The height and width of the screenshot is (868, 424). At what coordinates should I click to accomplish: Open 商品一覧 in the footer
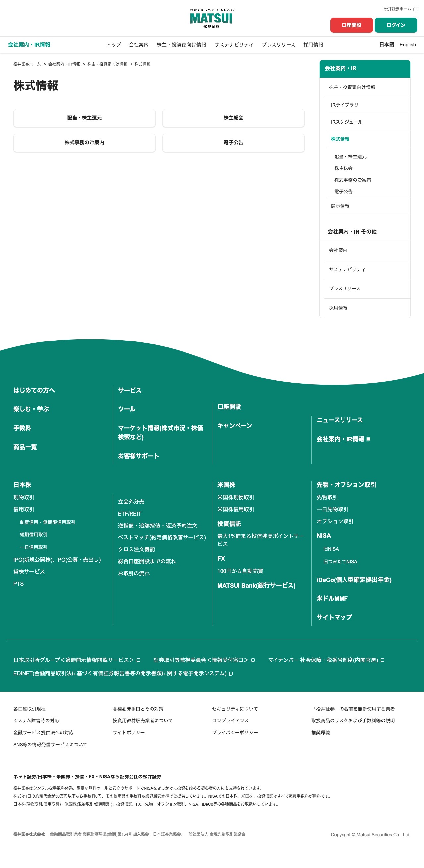pos(25,447)
